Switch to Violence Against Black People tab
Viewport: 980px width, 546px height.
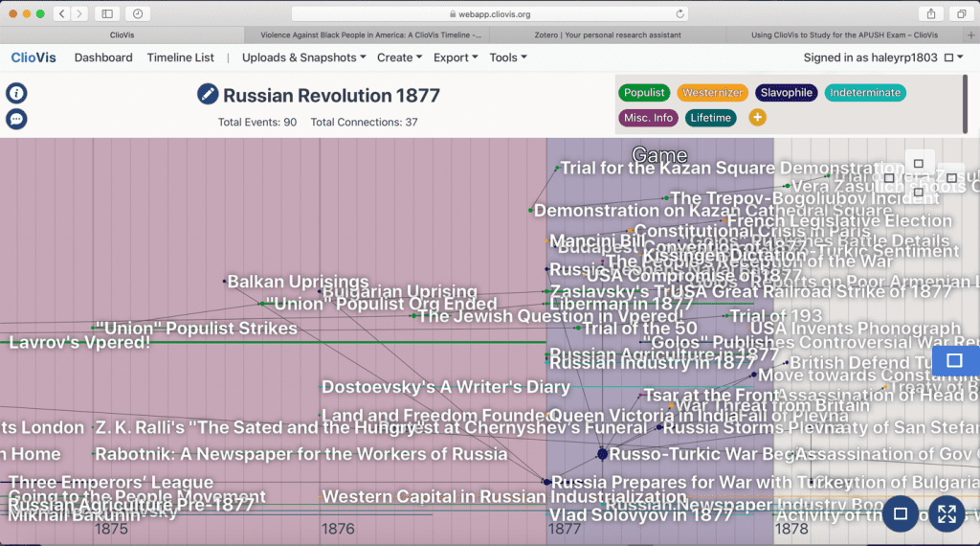point(370,35)
